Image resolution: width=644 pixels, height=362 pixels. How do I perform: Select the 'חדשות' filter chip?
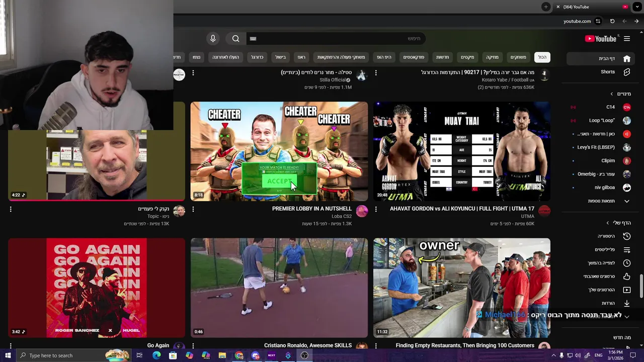442,57
